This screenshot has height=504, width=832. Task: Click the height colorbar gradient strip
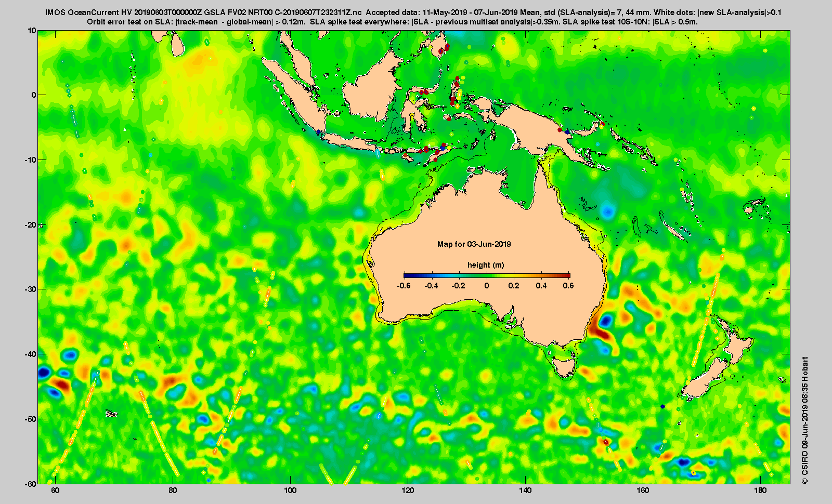click(x=487, y=275)
